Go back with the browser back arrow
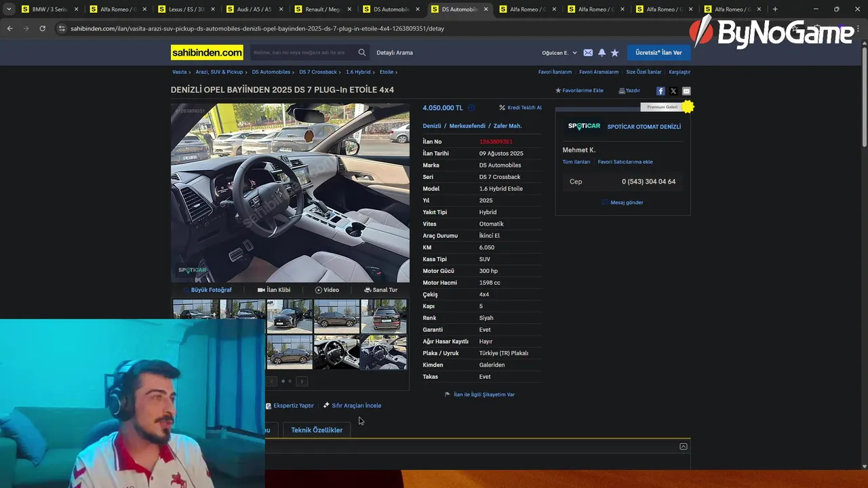Viewport: 868px width, 488px height. pyautogui.click(x=10, y=28)
